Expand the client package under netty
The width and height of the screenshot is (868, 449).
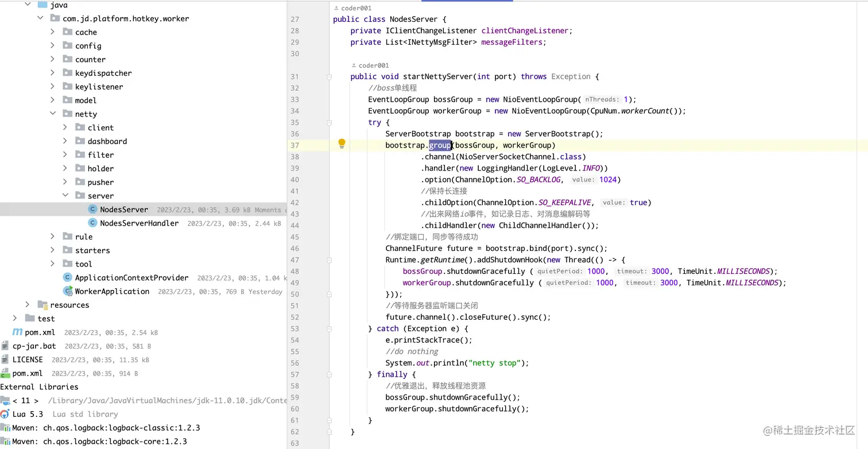pyautogui.click(x=65, y=127)
